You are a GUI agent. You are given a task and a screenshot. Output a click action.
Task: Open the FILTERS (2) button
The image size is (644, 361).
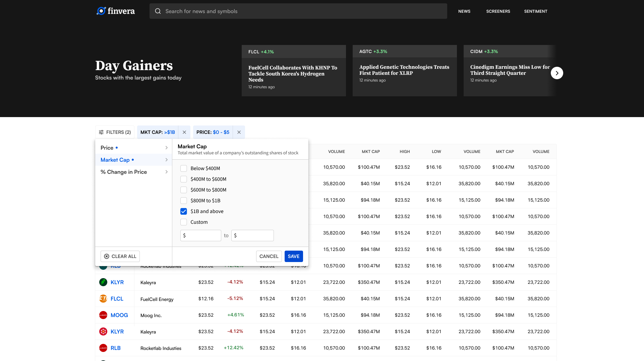coord(115,132)
